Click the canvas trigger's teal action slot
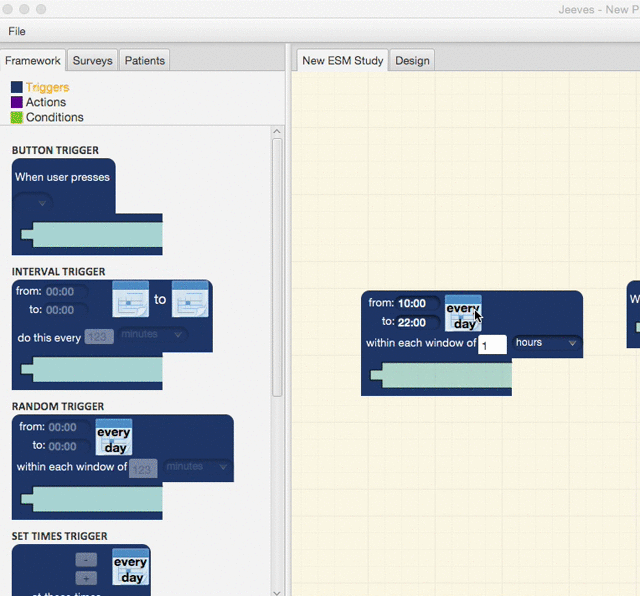This screenshot has width=640, height=596. tap(441, 375)
